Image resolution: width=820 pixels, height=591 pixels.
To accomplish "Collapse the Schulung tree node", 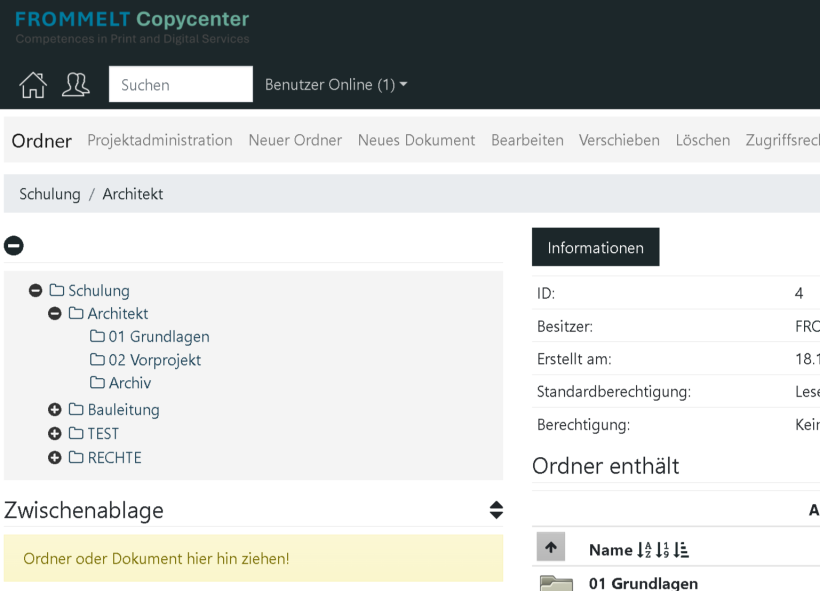I will 36,291.
